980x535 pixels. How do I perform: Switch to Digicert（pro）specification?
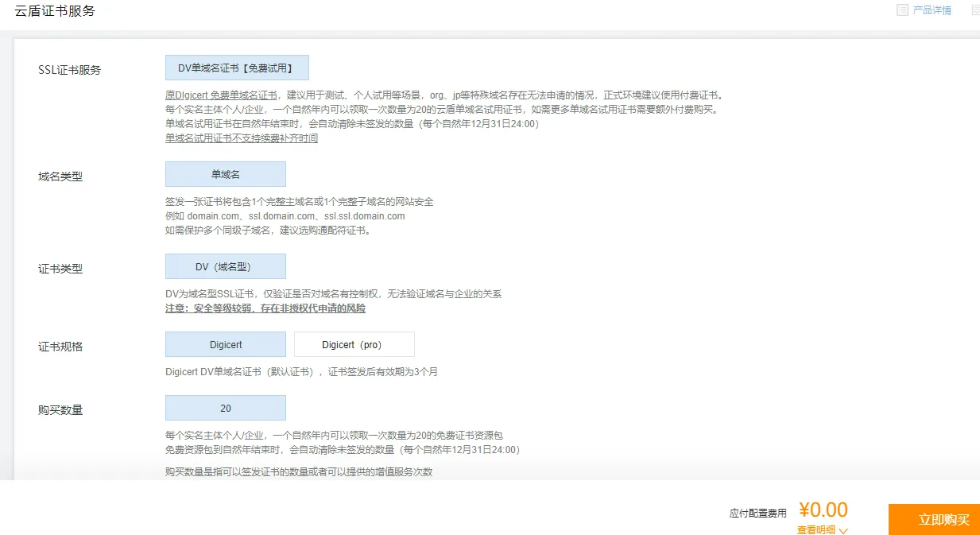click(x=354, y=343)
